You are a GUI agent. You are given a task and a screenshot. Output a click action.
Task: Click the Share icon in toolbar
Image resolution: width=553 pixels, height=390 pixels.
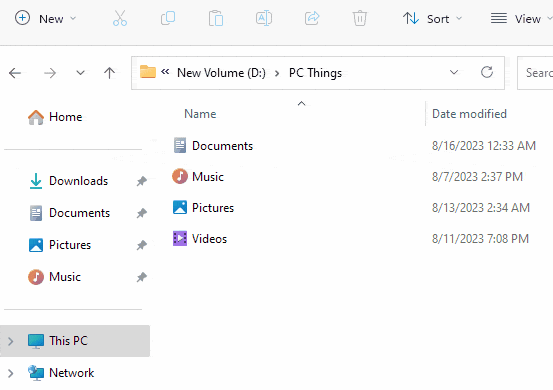pos(312,18)
